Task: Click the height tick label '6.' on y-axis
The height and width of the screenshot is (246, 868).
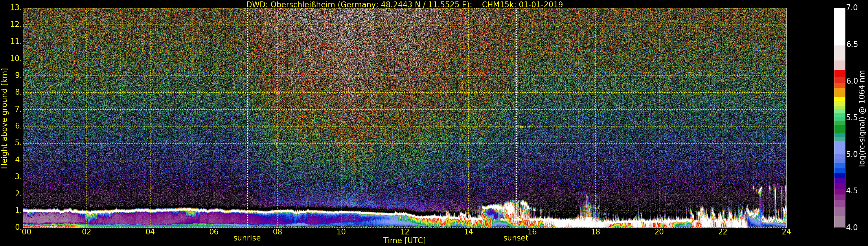Action: (18, 126)
